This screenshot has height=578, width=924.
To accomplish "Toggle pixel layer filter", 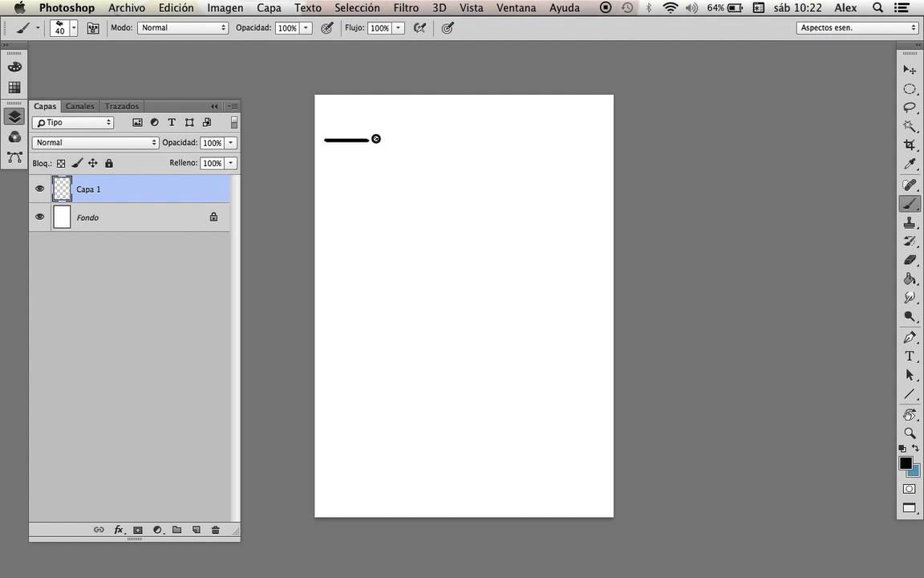I will [137, 123].
